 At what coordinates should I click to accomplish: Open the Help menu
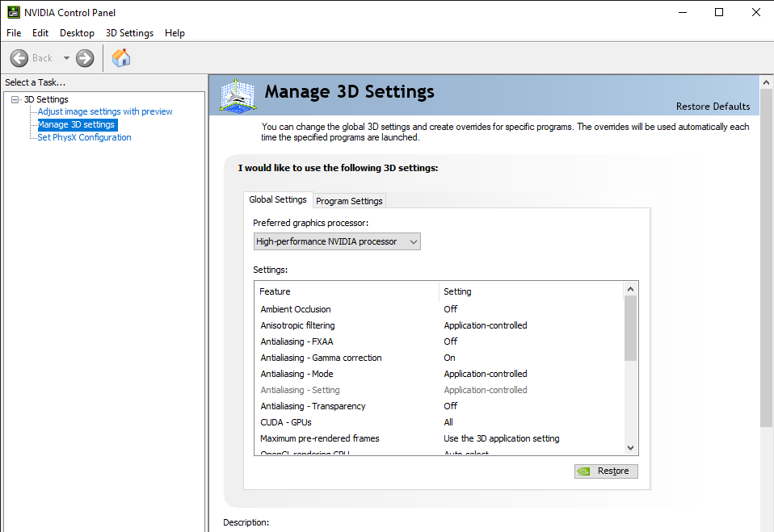click(175, 33)
